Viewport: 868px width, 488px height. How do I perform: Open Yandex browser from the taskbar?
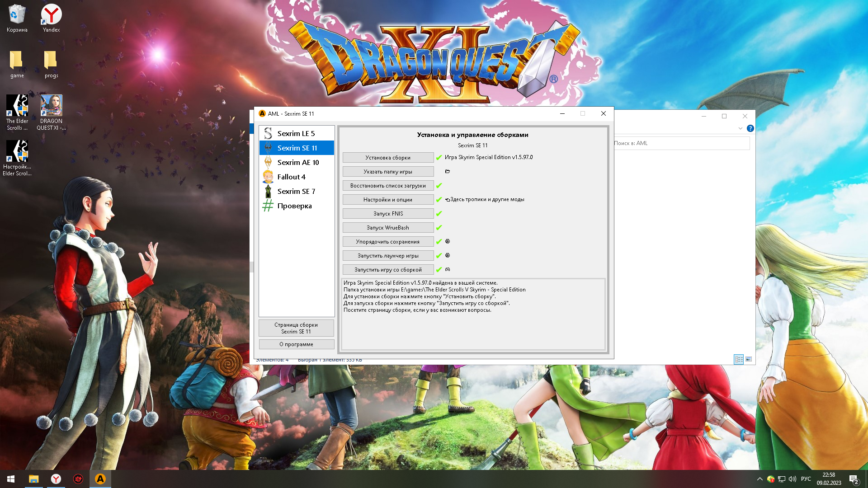56,479
